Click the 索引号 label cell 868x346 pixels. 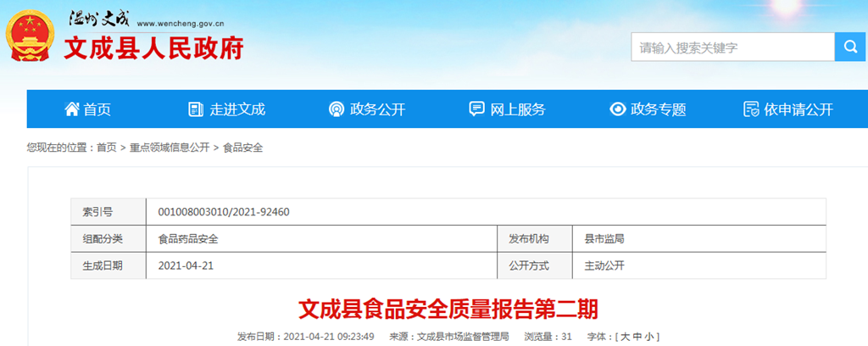click(x=108, y=212)
